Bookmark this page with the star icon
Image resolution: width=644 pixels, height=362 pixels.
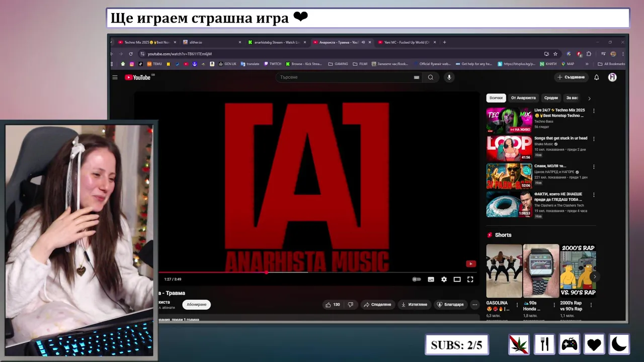pyautogui.click(x=555, y=54)
